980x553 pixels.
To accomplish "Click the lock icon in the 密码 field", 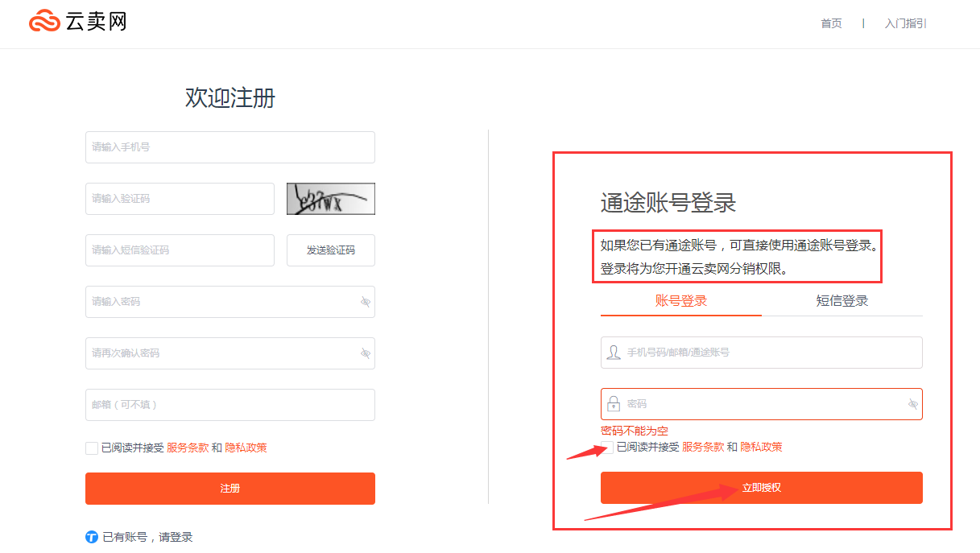I will [612, 403].
